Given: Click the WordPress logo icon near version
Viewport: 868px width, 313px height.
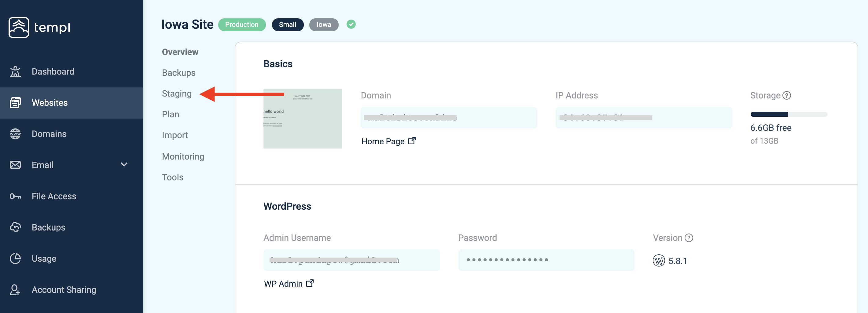Looking at the screenshot, I should 659,260.
